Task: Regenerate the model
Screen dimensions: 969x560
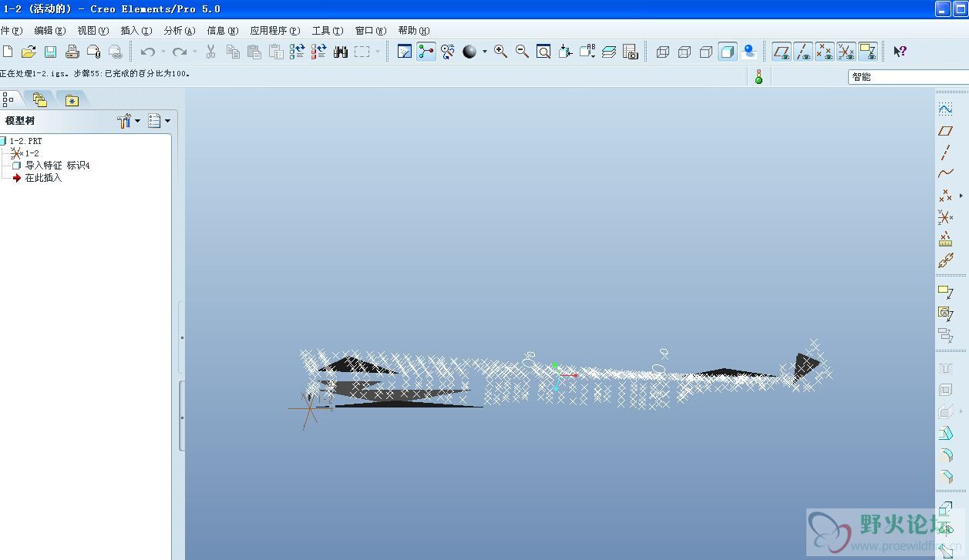Action: [298, 52]
